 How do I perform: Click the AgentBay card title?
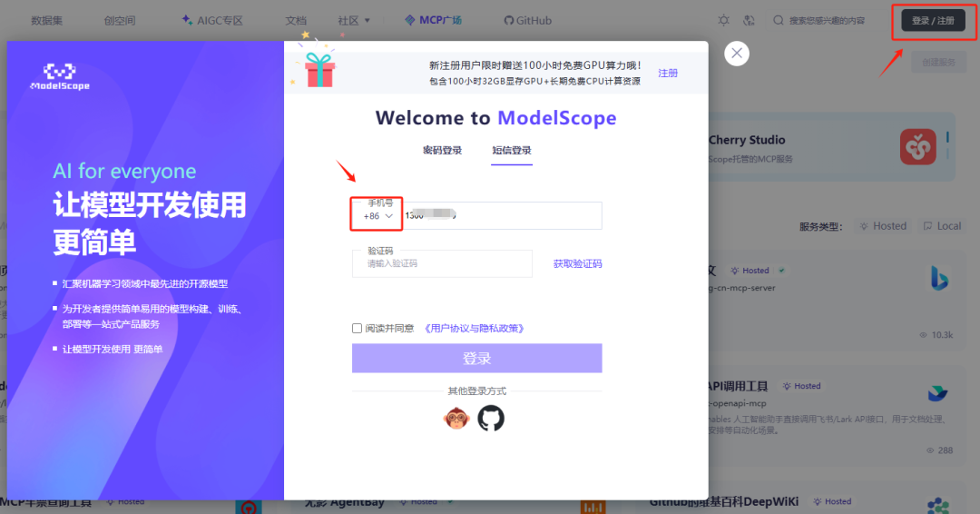pos(345,501)
